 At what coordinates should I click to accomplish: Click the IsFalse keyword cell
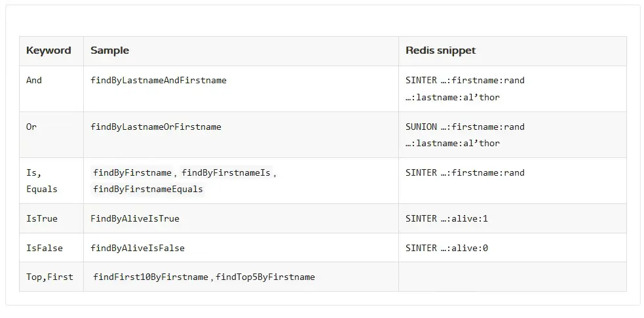coord(51,248)
